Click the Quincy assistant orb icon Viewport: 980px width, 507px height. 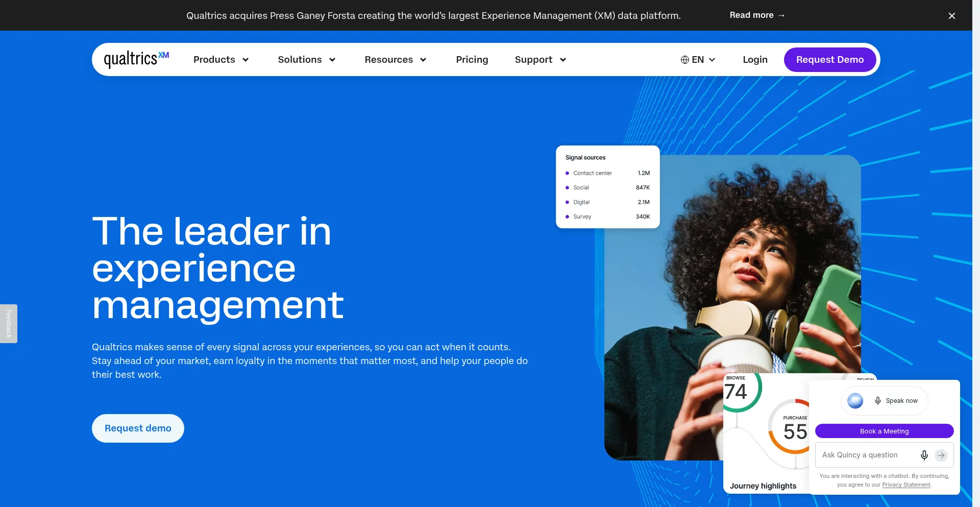(855, 401)
